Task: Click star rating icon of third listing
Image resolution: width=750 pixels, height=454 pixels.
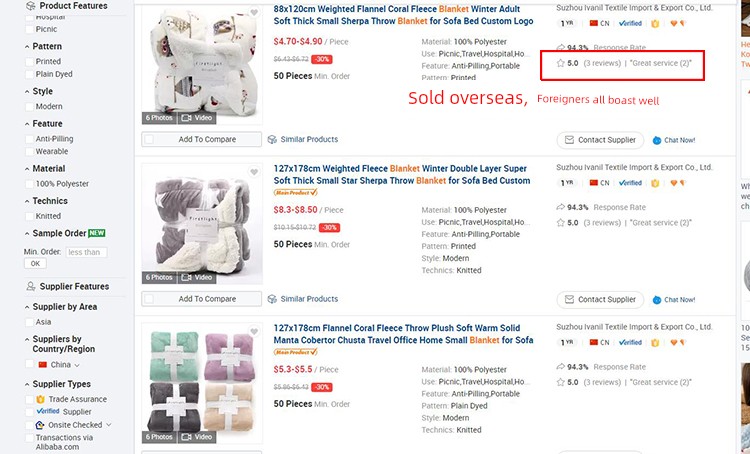Action: tap(560, 382)
